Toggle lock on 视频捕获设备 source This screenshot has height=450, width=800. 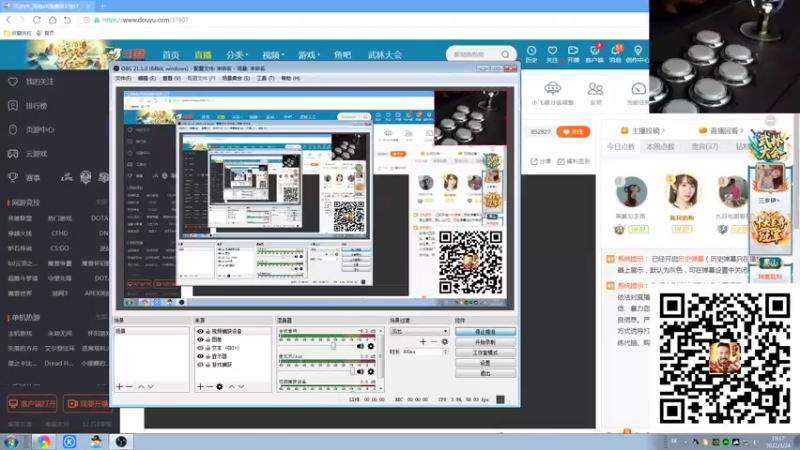[208, 331]
